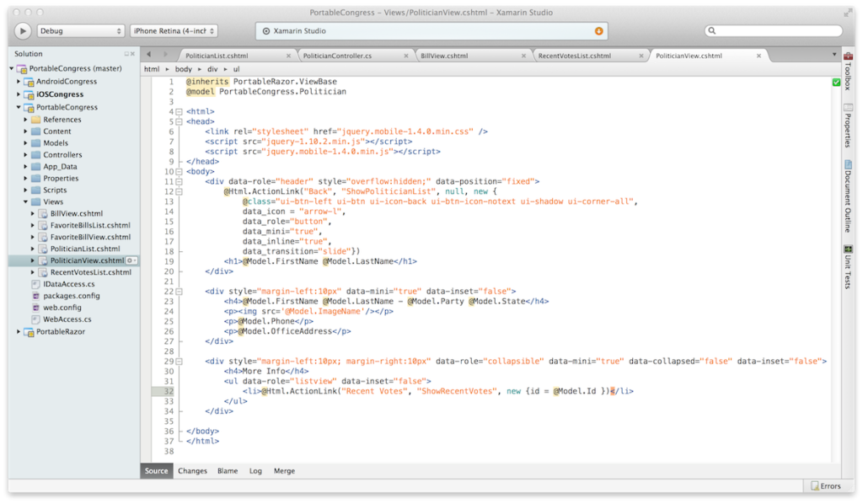
Task: Click the Errors button in the status bar
Action: coord(825,486)
